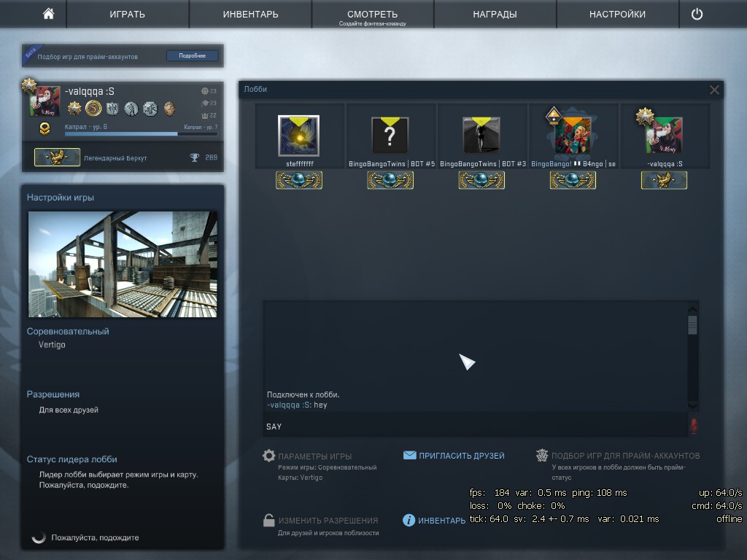The height and width of the screenshot is (560, 747).
Task: Click the Vertigo map preview image
Action: [x=123, y=264]
